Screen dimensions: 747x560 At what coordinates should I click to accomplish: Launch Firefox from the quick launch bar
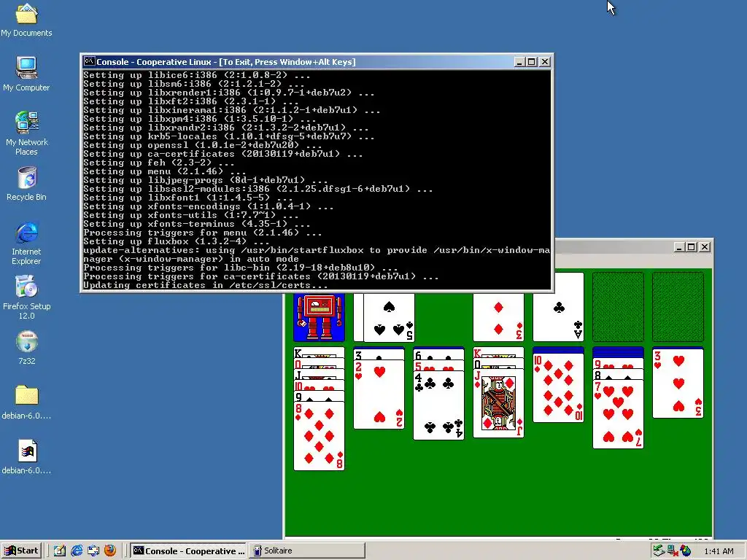pos(110,551)
